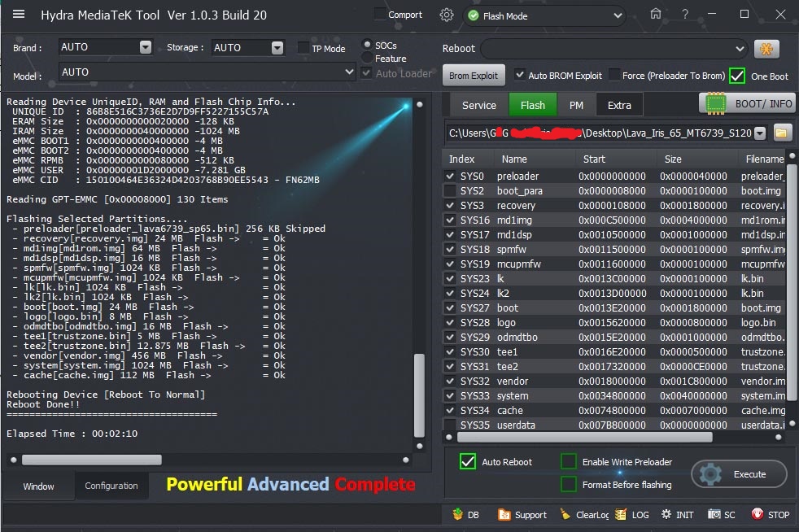The image size is (799, 532).
Task: Select the odmdtbo partition name
Action: [517, 338]
